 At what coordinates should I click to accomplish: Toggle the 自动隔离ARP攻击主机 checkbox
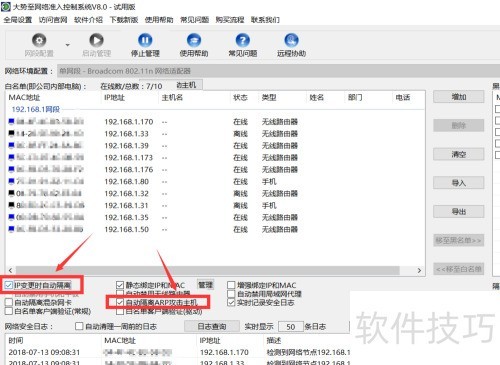click(x=120, y=303)
